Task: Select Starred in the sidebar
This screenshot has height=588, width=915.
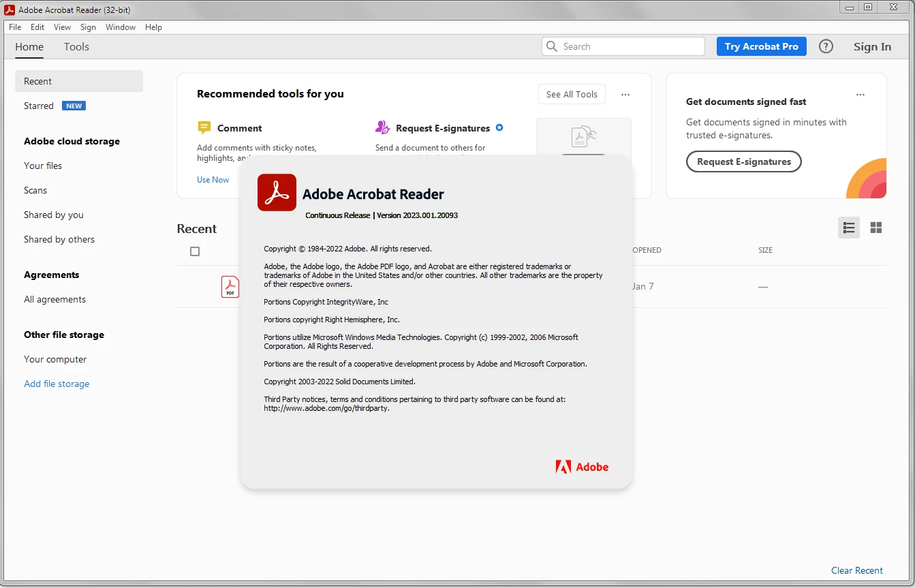Action: coord(39,106)
